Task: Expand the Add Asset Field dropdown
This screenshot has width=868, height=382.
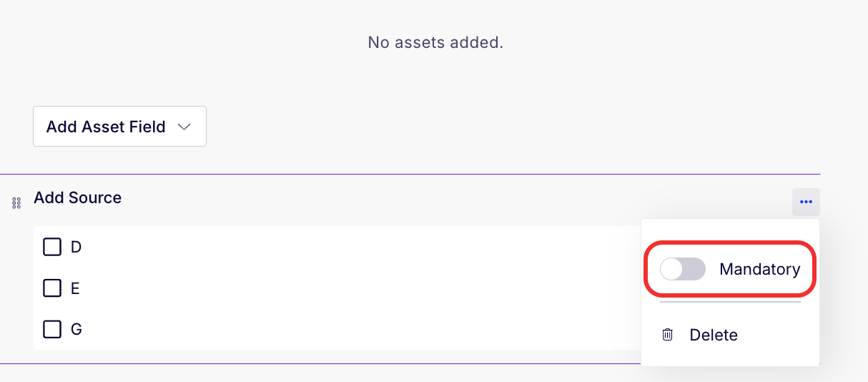Action: (x=119, y=127)
